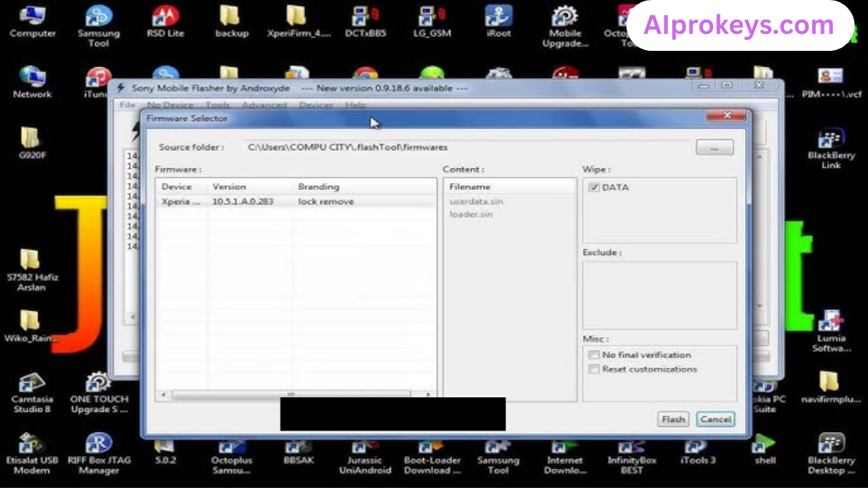Image resolution: width=868 pixels, height=488 pixels.
Task: Open the XperiFirm folder icon
Action: [x=298, y=22]
